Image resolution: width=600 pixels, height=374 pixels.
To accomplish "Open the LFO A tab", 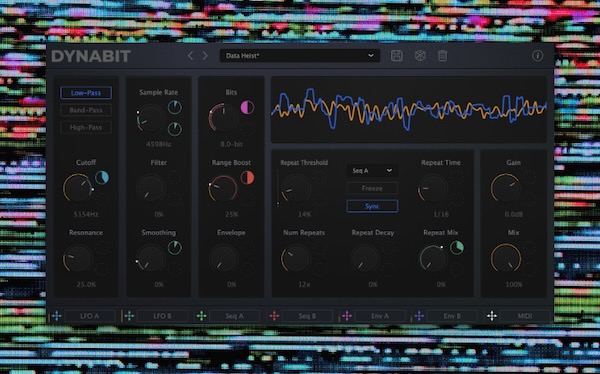I will point(90,316).
